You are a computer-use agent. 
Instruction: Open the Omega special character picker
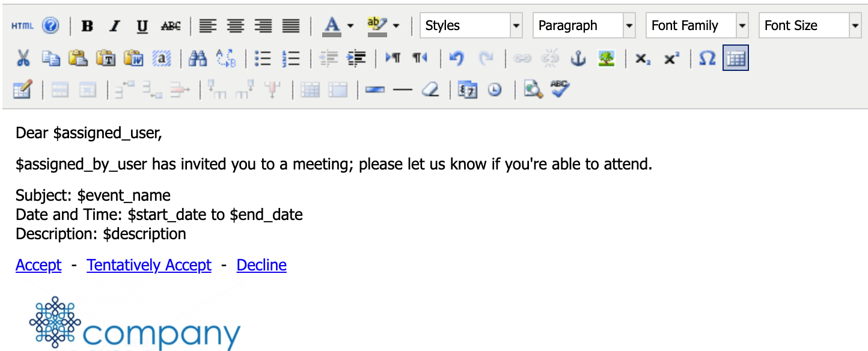point(708,58)
